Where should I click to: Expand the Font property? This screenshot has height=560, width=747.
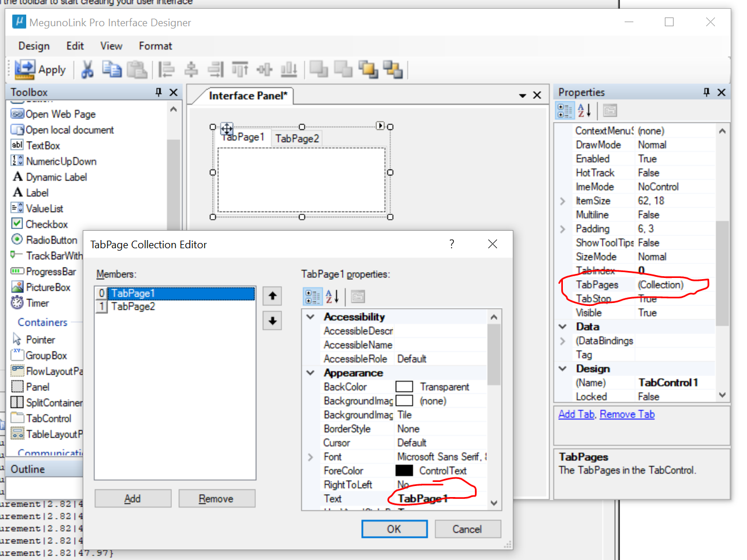coord(311,457)
